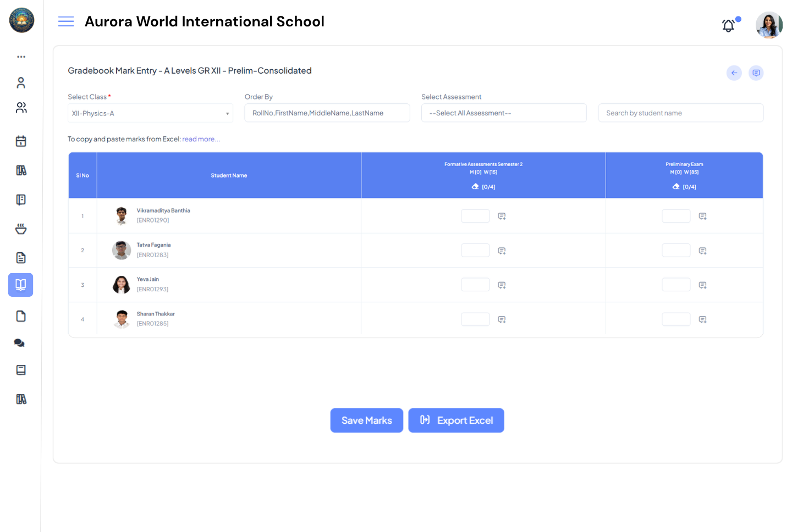This screenshot has width=792, height=532.
Task: Click the Export Excel button
Action: [456, 420]
